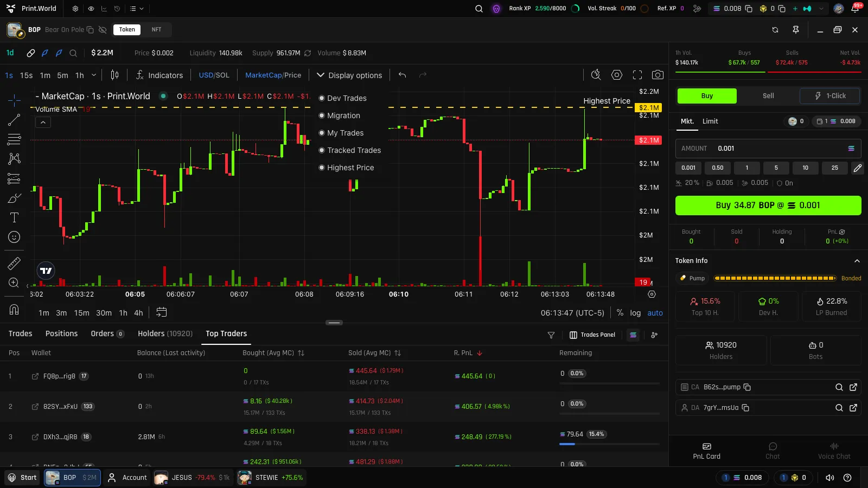Image resolution: width=868 pixels, height=488 pixels.
Task: Open the Orders tab
Action: click(x=107, y=333)
